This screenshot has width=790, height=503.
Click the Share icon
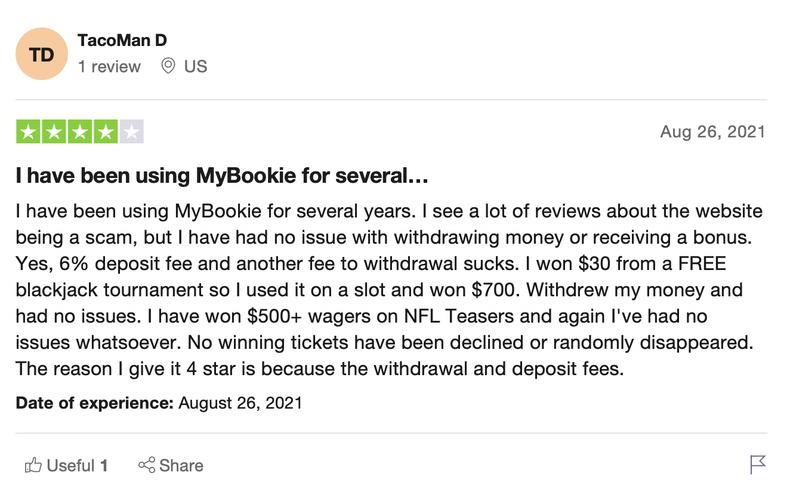[147, 465]
